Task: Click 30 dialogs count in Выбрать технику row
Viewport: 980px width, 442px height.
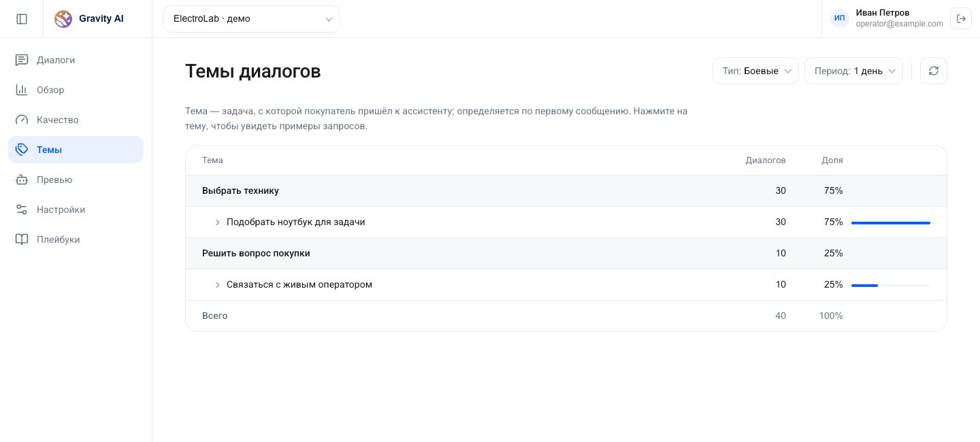Action: (781, 191)
